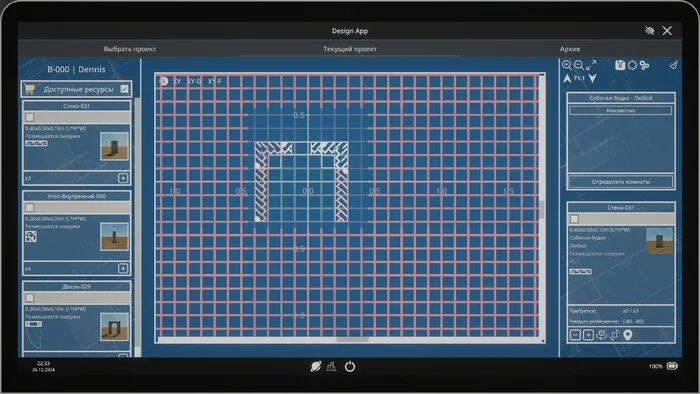Decrease placed Стена-031 count with minus
Viewport: 700px width, 394px height.
(575, 335)
